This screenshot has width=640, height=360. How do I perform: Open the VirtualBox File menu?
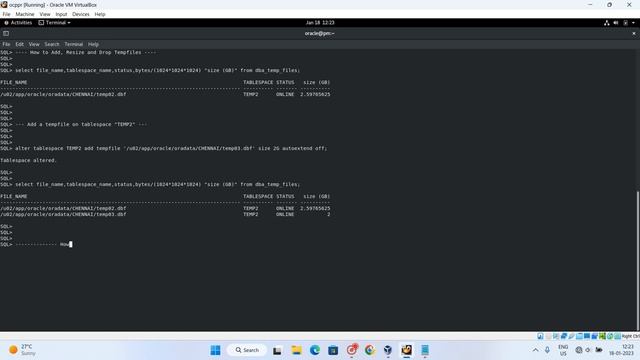coord(6,14)
